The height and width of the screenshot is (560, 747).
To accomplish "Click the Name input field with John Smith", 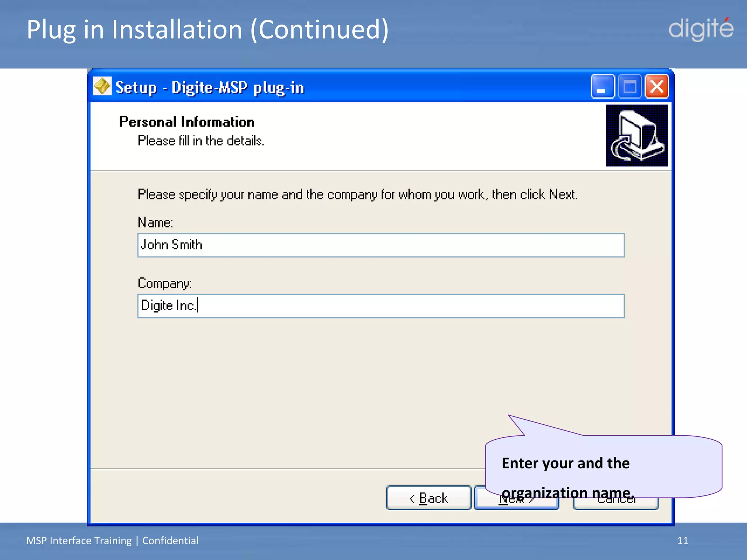I will tap(381, 245).
